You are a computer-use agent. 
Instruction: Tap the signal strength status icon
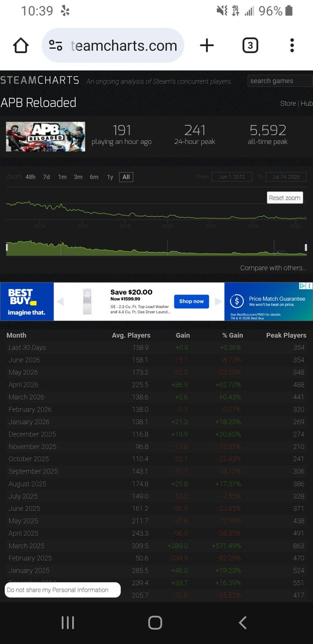point(249,11)
